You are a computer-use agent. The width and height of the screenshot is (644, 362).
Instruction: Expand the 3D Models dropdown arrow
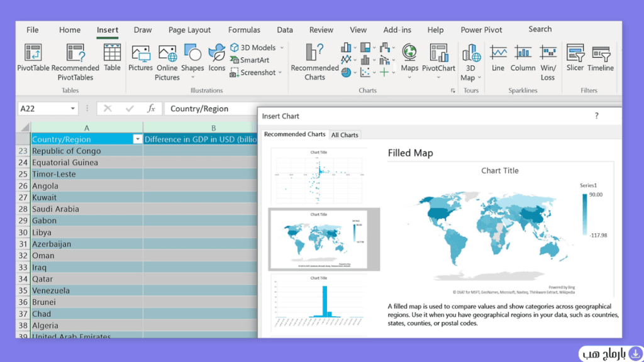(x=282, y=48)
